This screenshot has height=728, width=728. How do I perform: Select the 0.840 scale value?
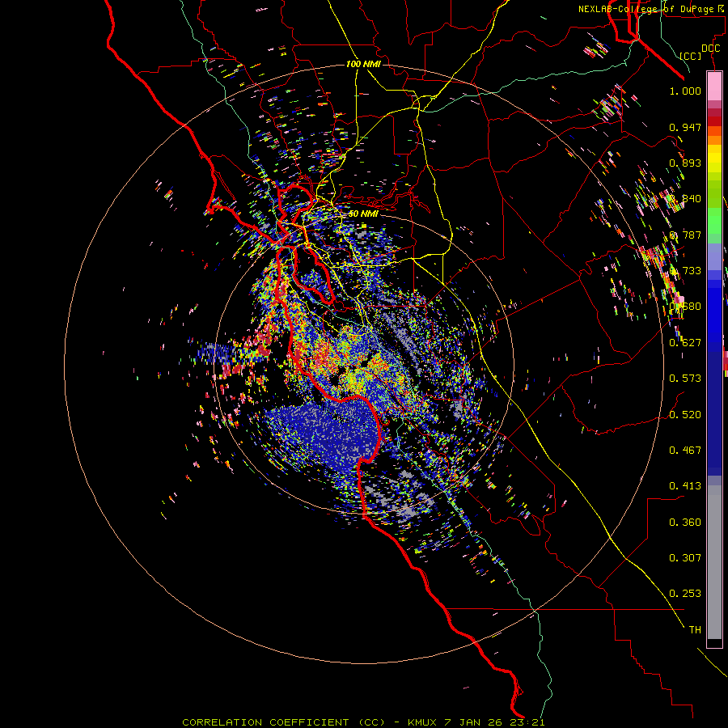[685, 199]
